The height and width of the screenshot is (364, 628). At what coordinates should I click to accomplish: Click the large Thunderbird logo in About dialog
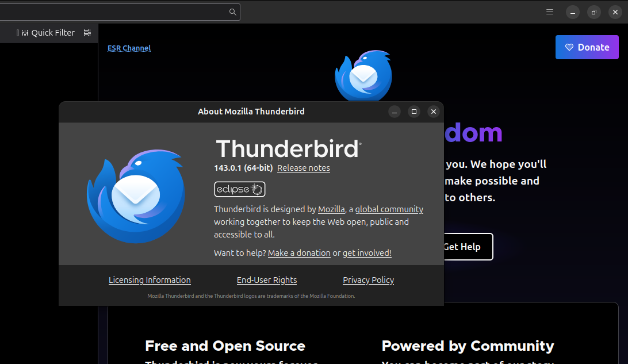click(x=136, y=194)
